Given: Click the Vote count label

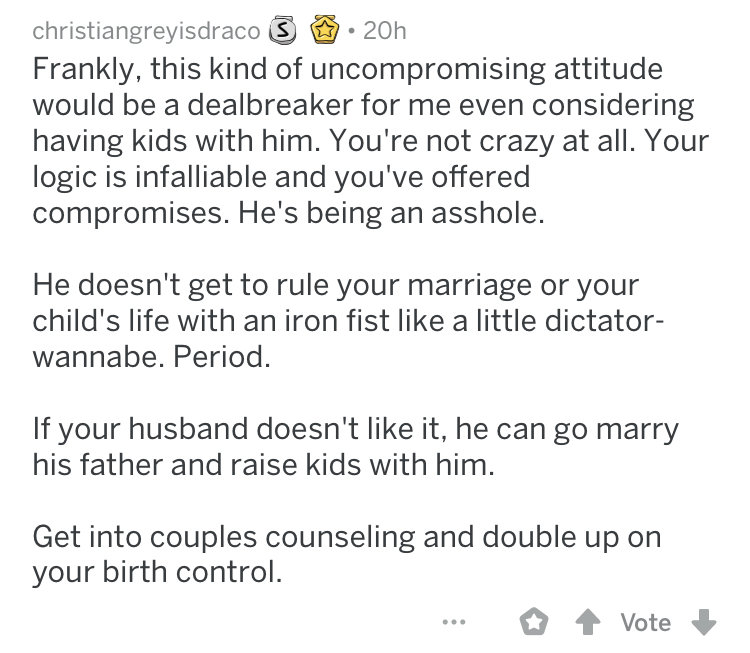Looking at the screenshot, I should pyautogui.click(x=646, y=622).
